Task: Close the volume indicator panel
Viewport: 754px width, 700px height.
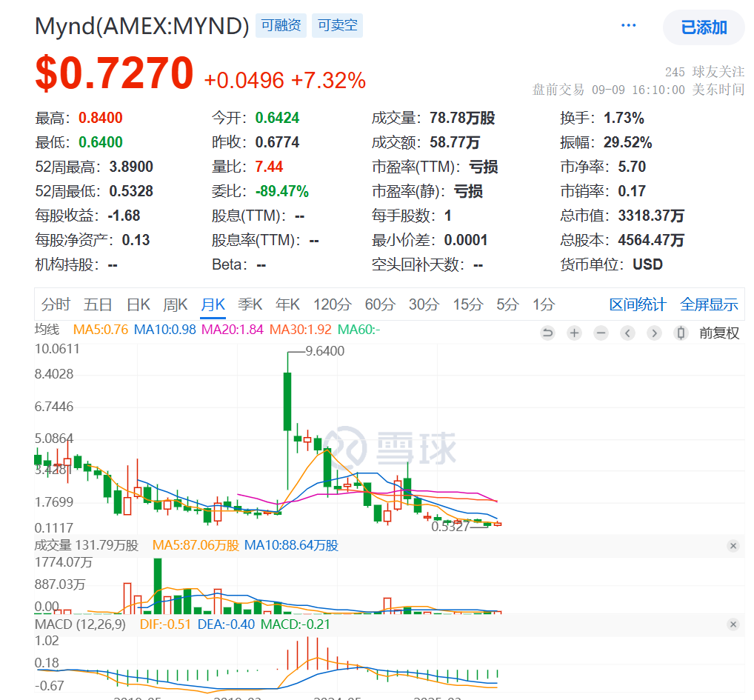Action: click(733, 546)
